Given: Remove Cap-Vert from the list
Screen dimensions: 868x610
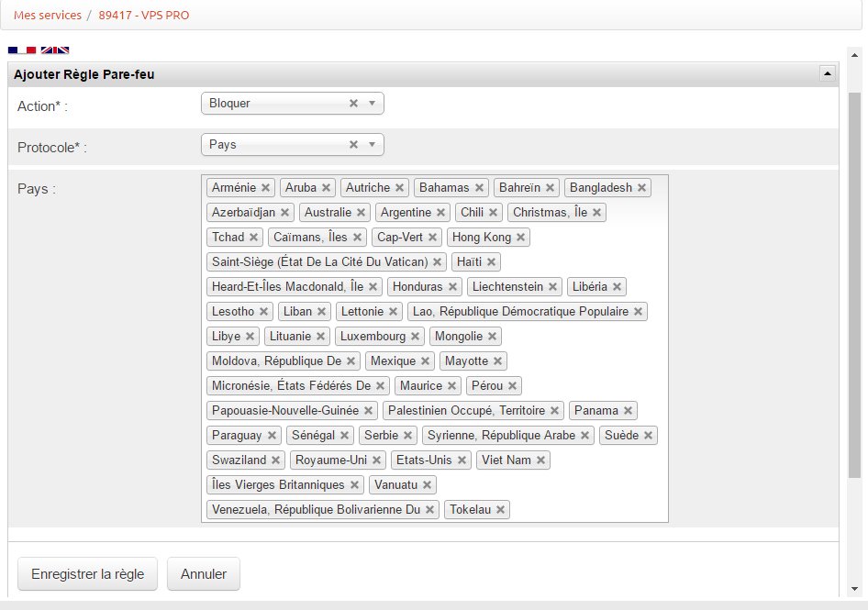Looking at the screenshot, I should tap(433, 238).
